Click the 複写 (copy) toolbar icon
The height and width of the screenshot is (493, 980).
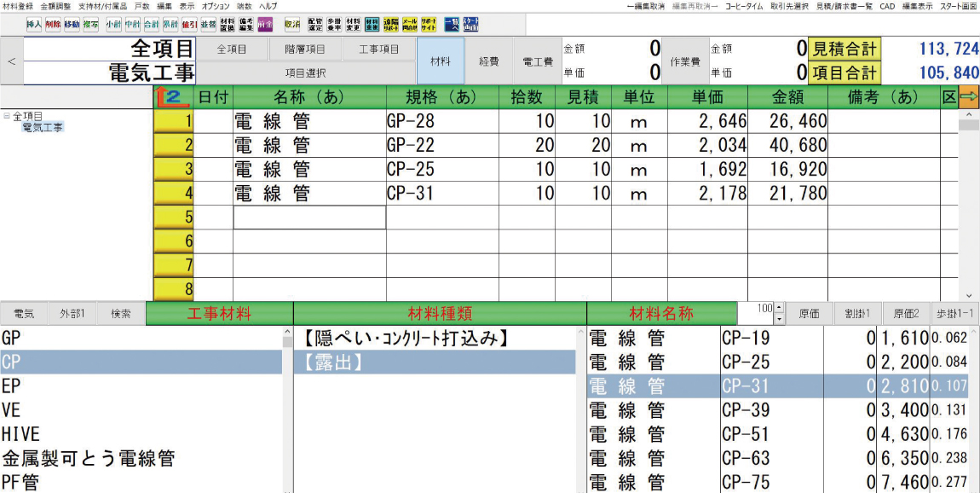click(x=90, y=25)
